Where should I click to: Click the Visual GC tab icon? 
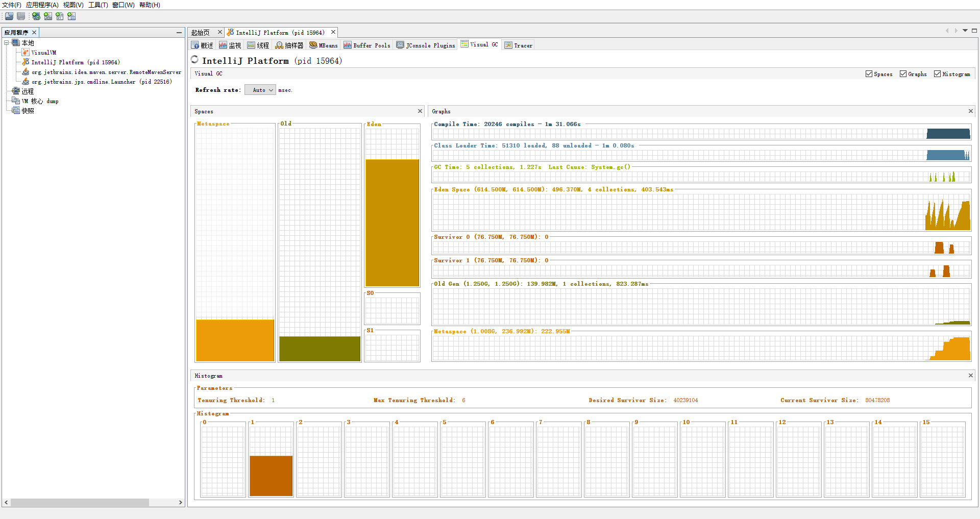pyautogui.click(x=464, y=44)
